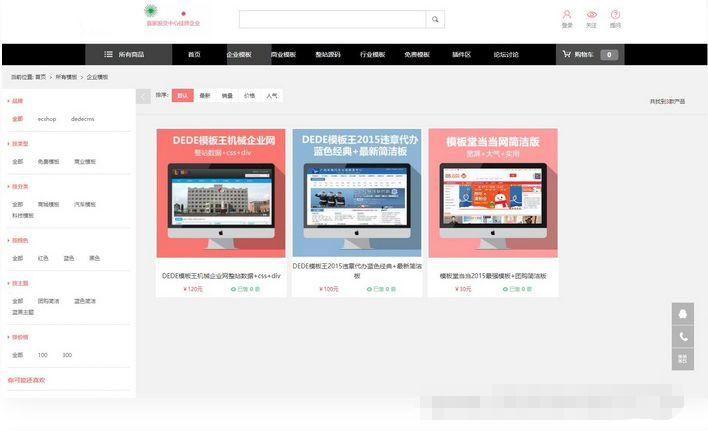Collapse the 品牌 filter section

(15, 101)
